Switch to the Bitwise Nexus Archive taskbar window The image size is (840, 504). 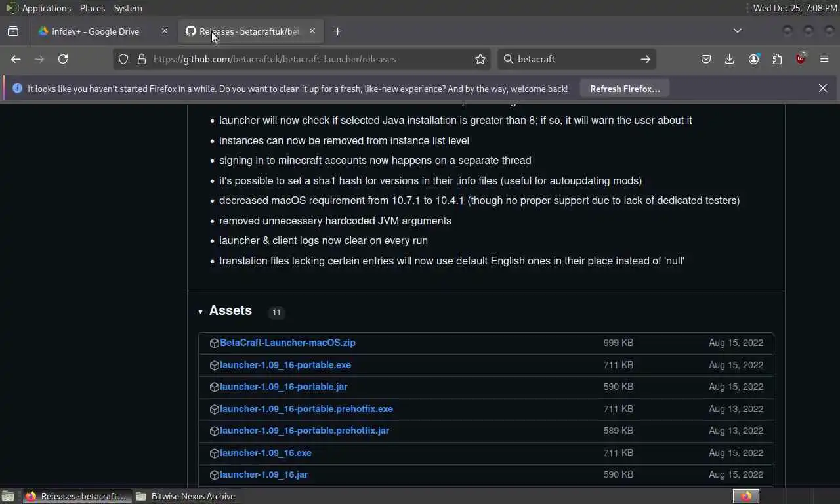(x=186, y=496)
